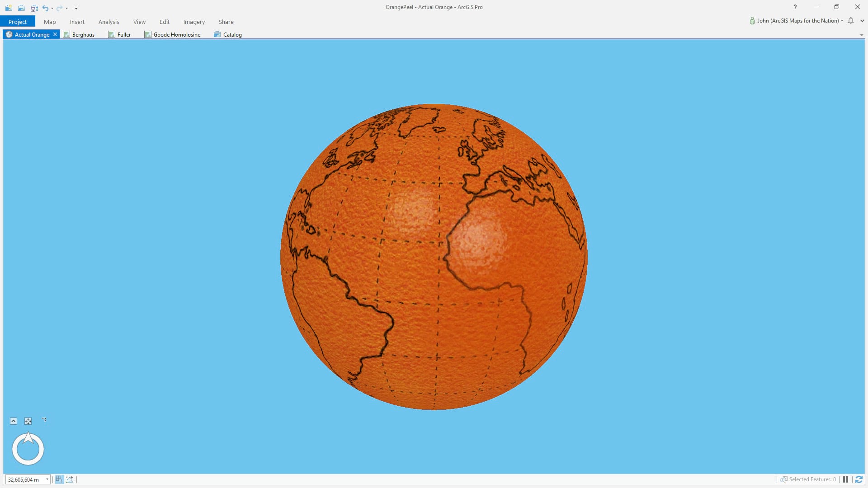The width and height of the screenshot is (868, 488).
Task: Toggle the snapping grid button
Action: pos(59,479)
